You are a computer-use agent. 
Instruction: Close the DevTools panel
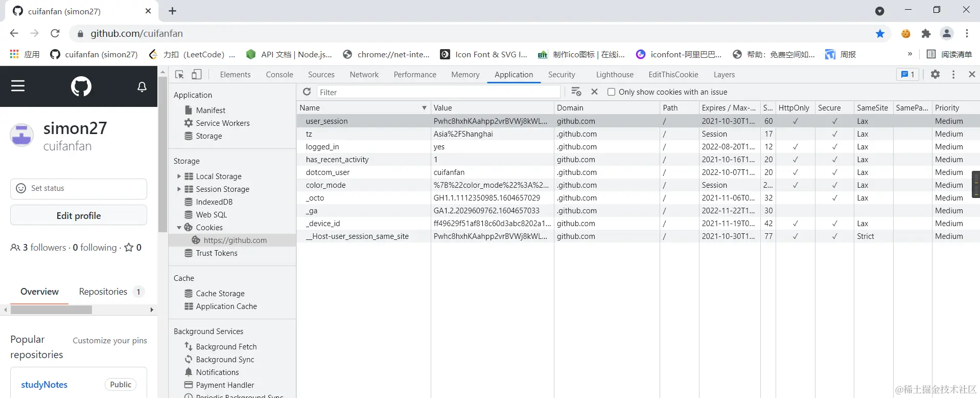[x=972, y=74]
